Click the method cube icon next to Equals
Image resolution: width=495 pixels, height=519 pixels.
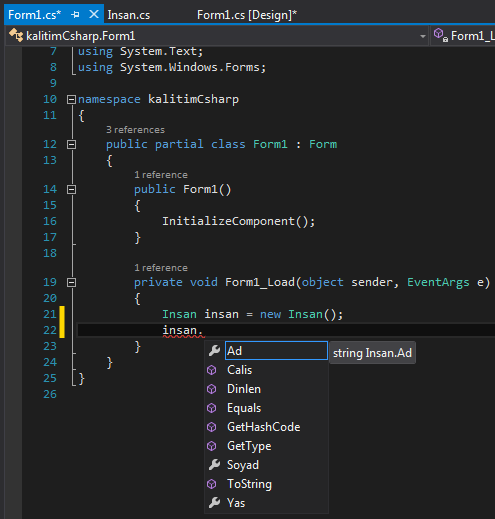[212, 408]
